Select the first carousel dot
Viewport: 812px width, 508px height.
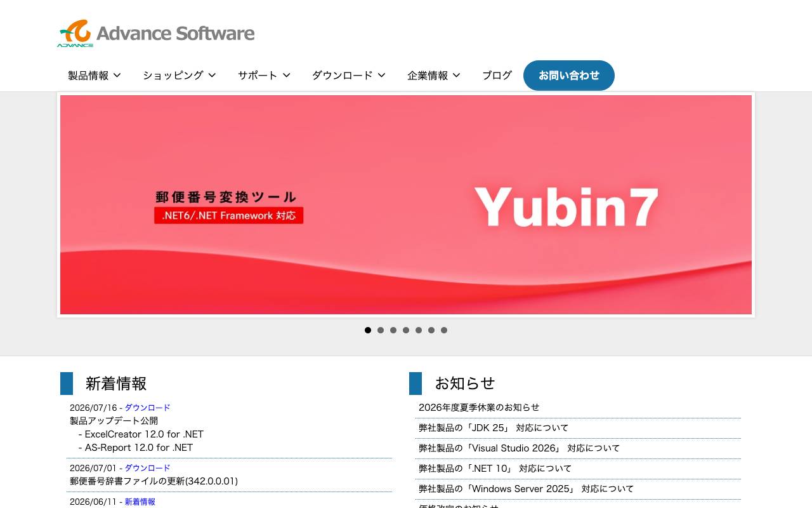click(x=368, y=330)
